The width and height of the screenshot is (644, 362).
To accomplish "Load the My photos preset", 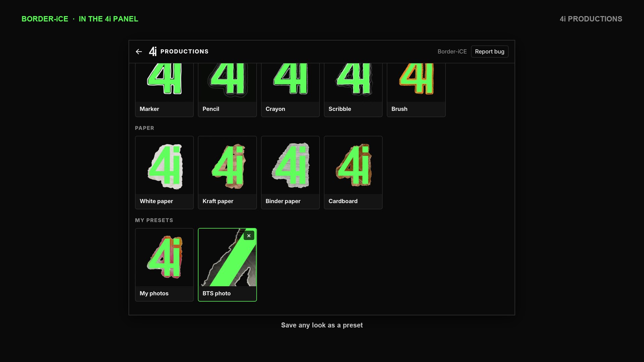I will click(x=164, y=265).
